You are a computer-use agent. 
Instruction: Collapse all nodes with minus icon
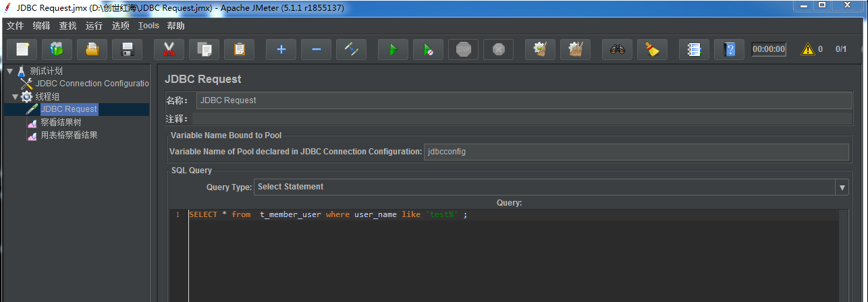click(316, 49)
